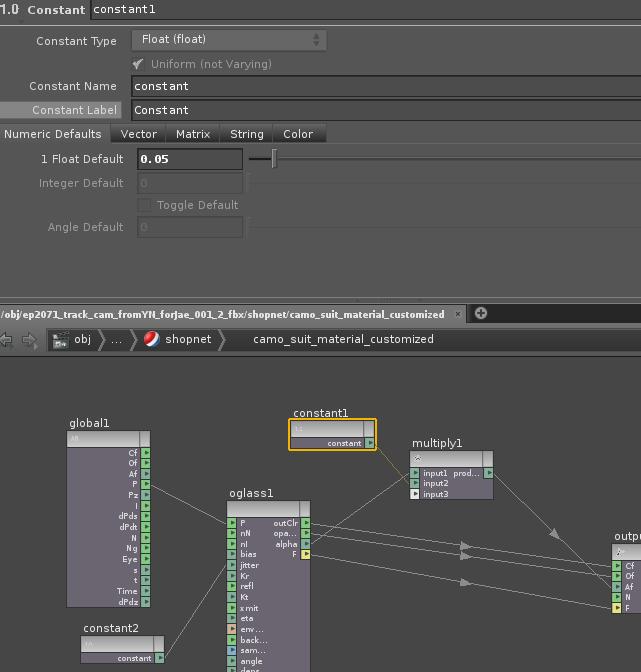Click oglass1 outClr output connector
The width and height of the screenshot is (641, 672).
[x=306, y=523]
